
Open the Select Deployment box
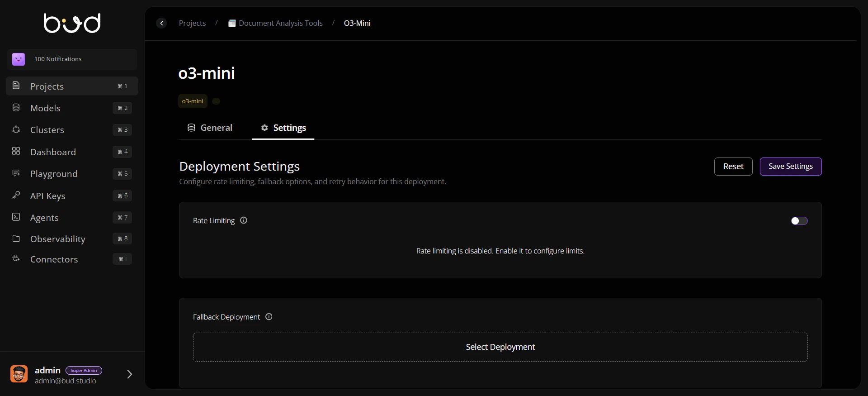500,347
